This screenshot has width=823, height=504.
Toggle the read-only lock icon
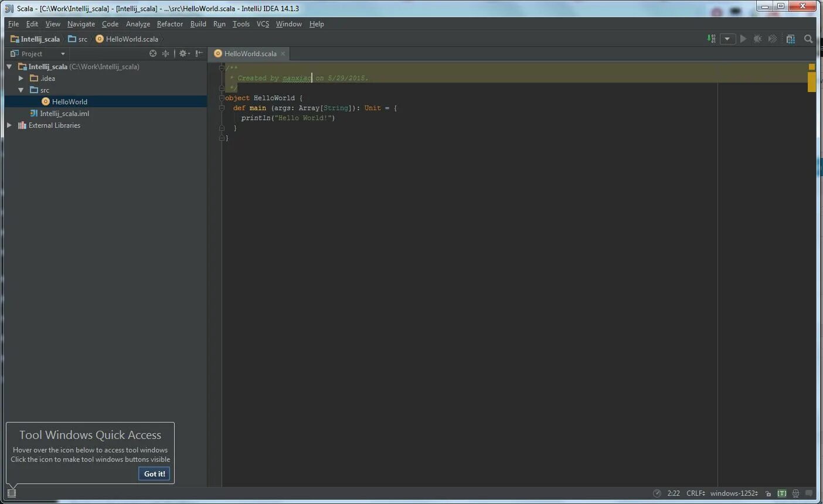point(768,493)
